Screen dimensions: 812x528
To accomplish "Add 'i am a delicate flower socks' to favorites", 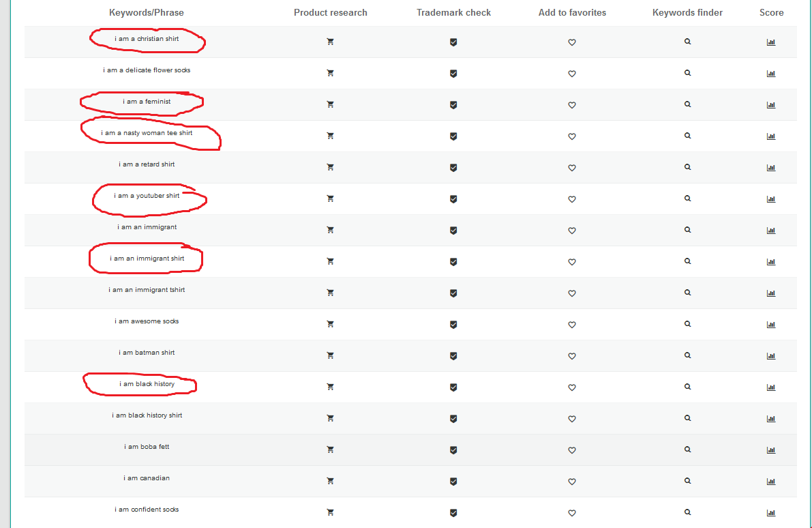I will (x=572, y=74).
